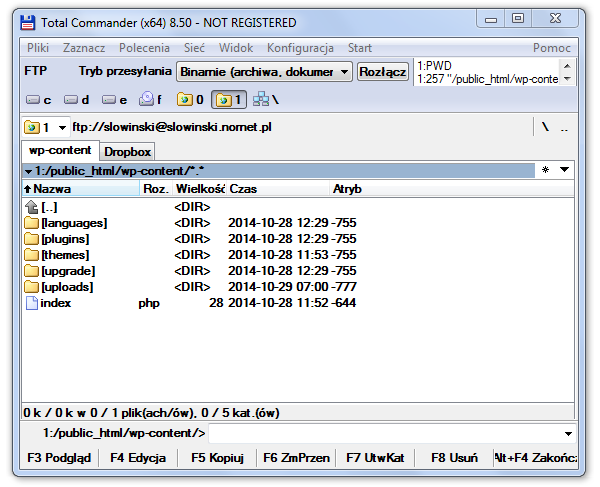Open favorites with the asterisk button

tap(545, 169)
